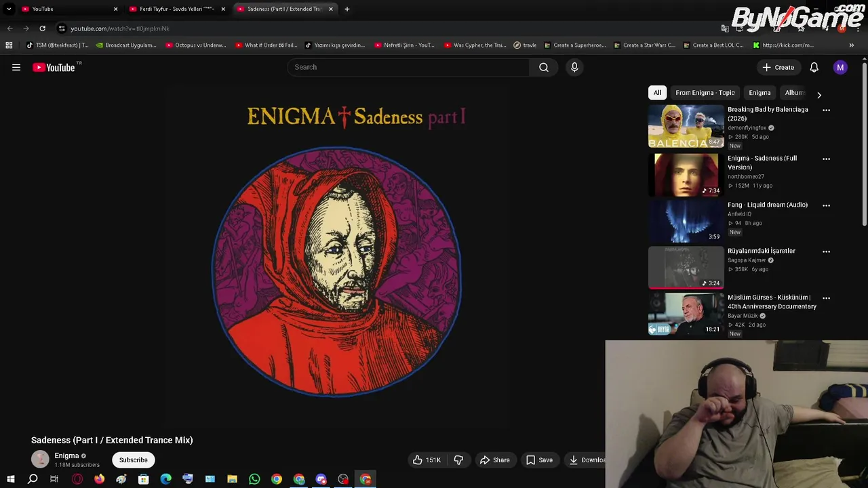Download the Sadeness video
Viewport: 868px width, 488px height.
pyautogui.click(x=586, y=460)
